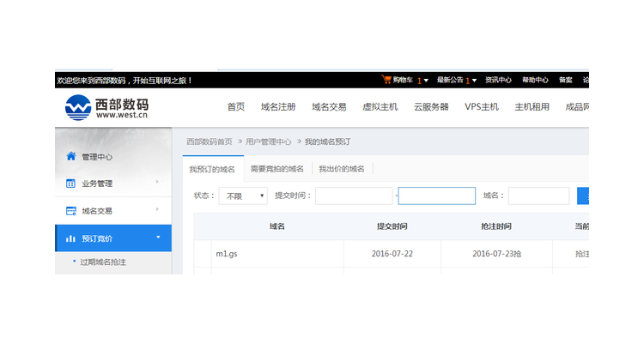Expand the 最新公告 dropdown arrow
Image resolution: width=644 pixels, height=343 pixels.
[x=474, y=81]
